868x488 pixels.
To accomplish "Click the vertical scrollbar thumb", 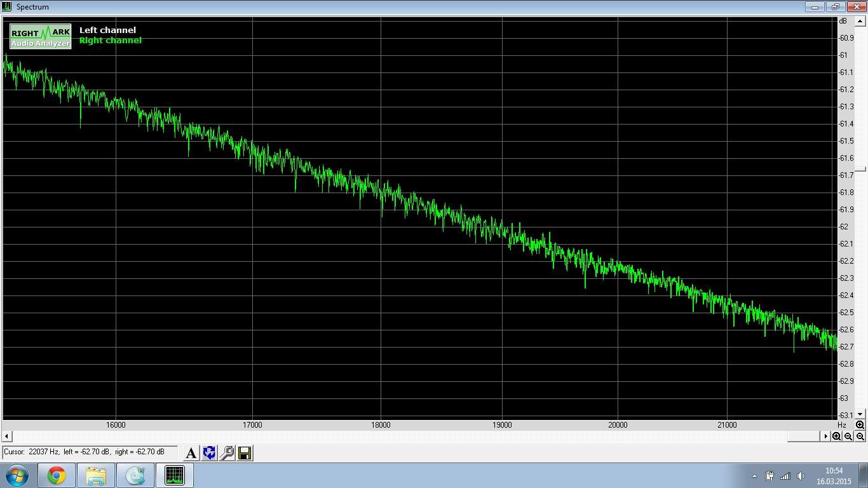I will [860, 169].
